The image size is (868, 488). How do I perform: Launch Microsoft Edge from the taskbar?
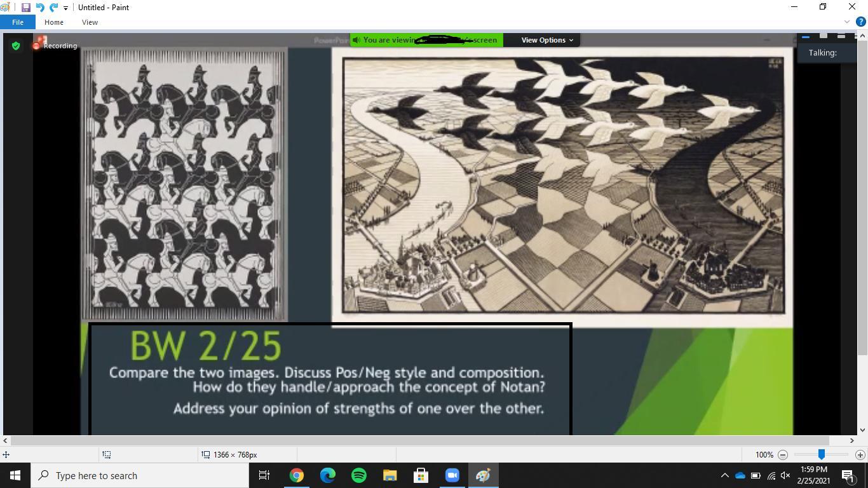(328, 475)
